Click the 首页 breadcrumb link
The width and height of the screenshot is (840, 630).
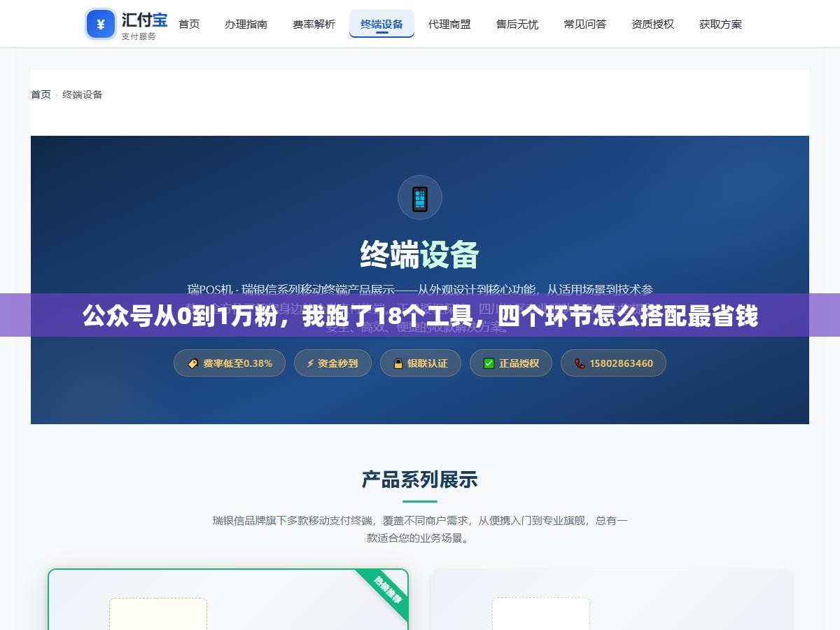41,94
